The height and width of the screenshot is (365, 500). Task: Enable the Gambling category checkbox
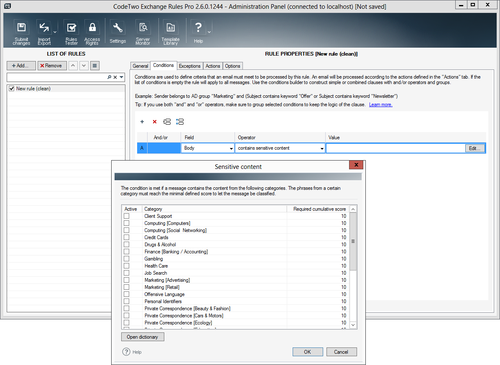[x=127, y=259]
